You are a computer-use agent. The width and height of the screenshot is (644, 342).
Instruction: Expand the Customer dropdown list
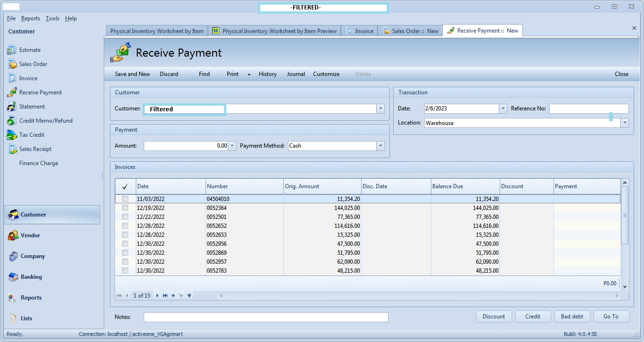[380, 109]
